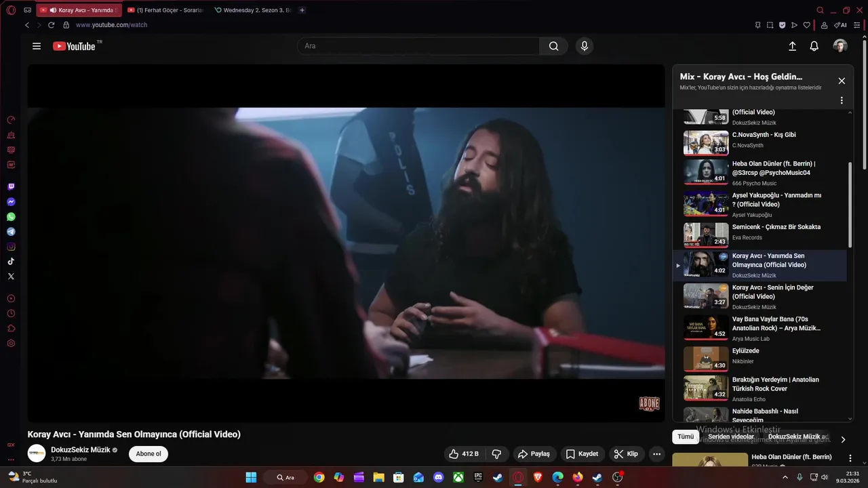Open the Opera menu logo at top-left
This screenshot has width=868, height=488.
point(11,10)
